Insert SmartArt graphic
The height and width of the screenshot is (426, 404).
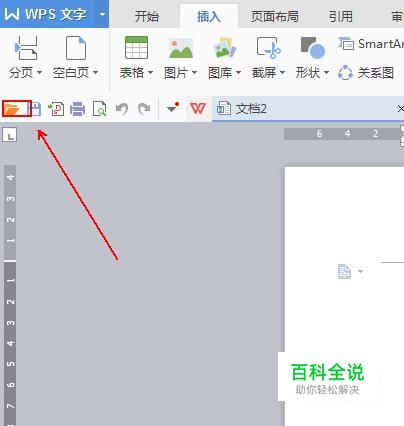pyautogui.click(x=371, y=44)
